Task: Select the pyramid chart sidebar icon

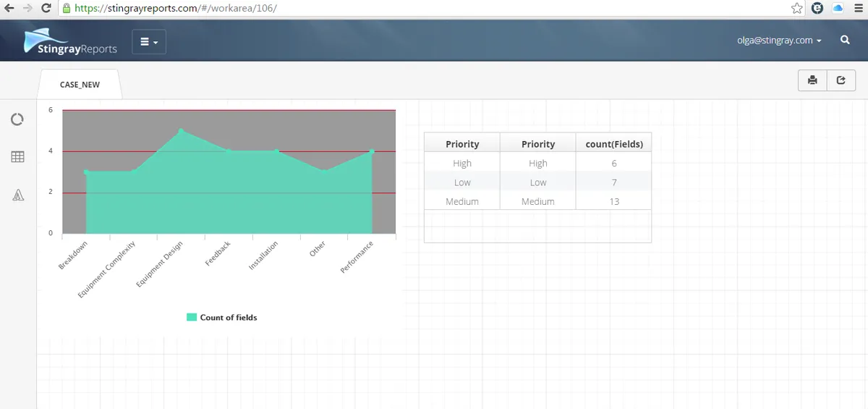Action: pos(18,195)
